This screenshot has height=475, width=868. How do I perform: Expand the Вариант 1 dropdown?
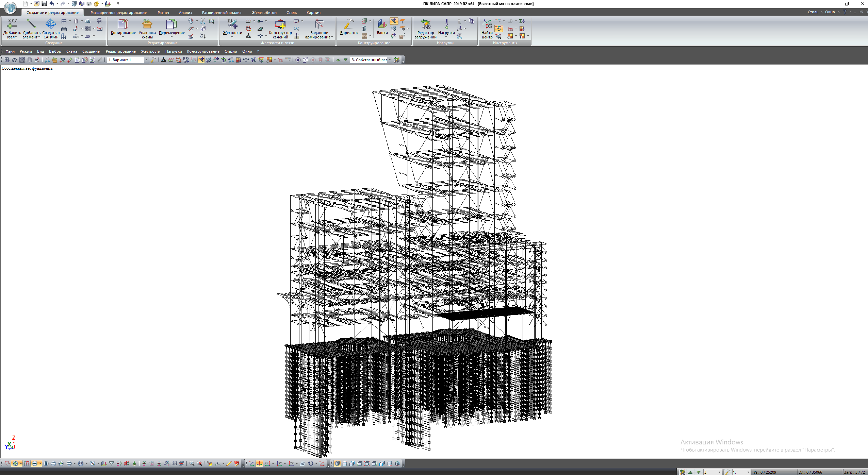click(x=146, y=60)
